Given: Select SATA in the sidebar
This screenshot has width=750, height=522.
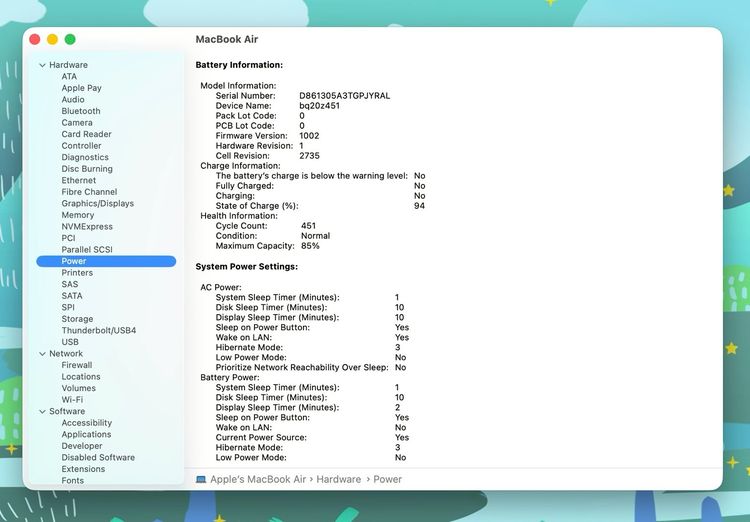Looking at the screenshot, I should [x=72, y=296].
